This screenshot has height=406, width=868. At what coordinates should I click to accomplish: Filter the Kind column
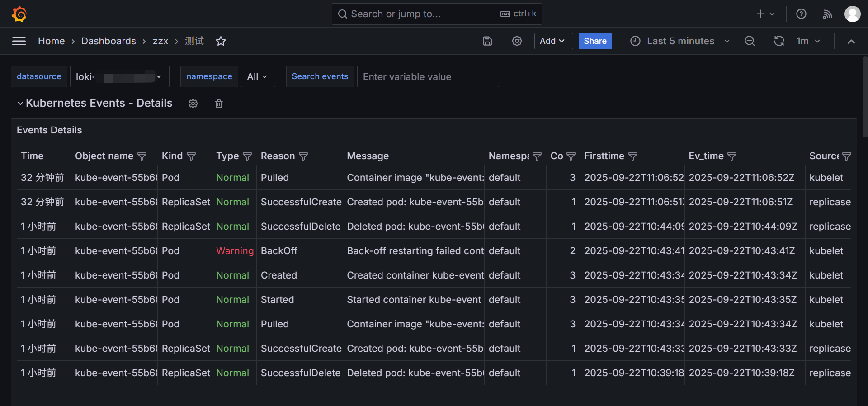[x=191, y=156]
